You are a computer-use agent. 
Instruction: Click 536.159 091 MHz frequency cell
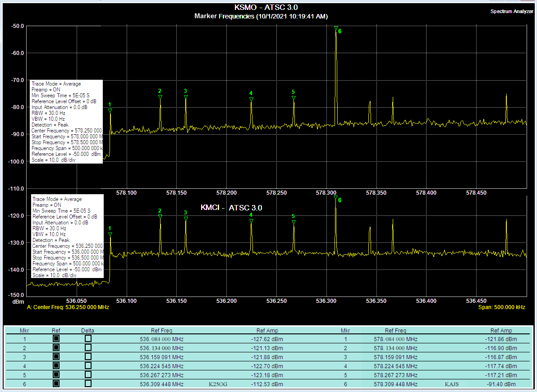tap(162, 357)
